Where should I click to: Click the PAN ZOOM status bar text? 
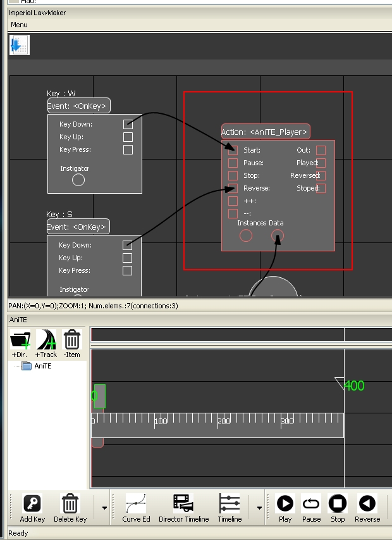[93, 306]
